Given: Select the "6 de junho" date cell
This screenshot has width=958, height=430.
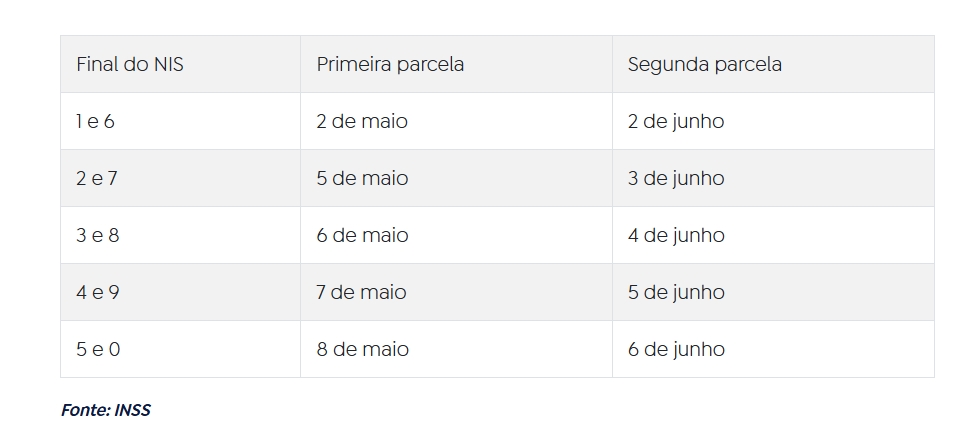Looking at the screenshot, I should [x=676, y=350].
